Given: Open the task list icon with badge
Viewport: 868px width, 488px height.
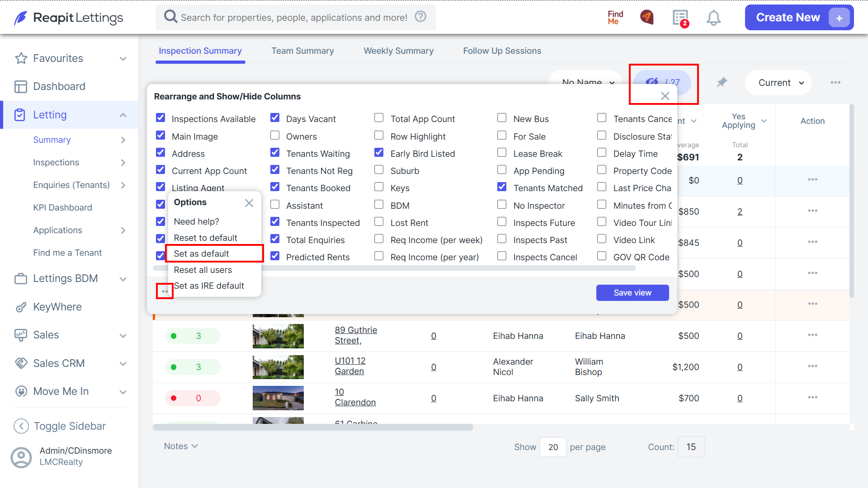Looking at the screenshot, I should coord(680,18).
